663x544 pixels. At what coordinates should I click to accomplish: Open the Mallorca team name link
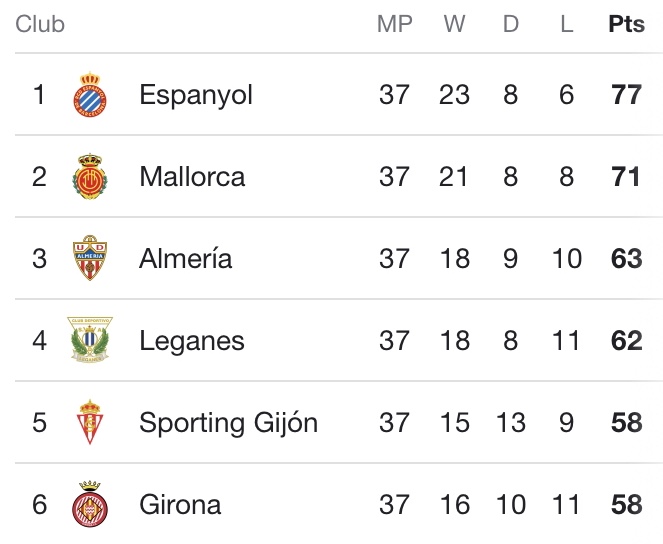[x=192, y=177]
